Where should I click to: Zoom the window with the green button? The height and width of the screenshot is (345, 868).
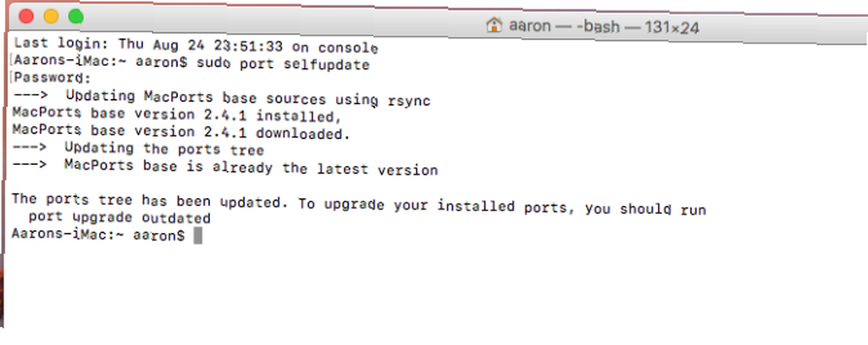tap(76, 17)
